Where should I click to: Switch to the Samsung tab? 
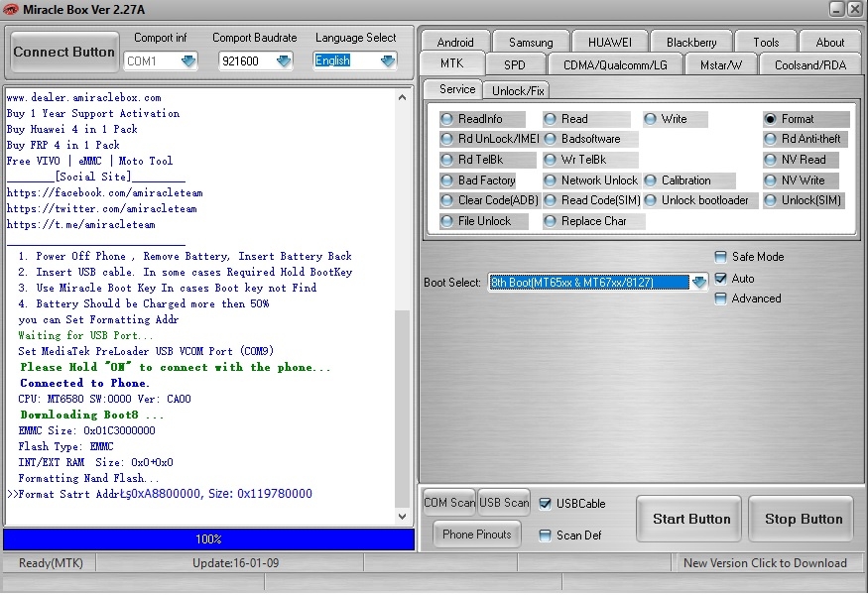coord(531,42)
